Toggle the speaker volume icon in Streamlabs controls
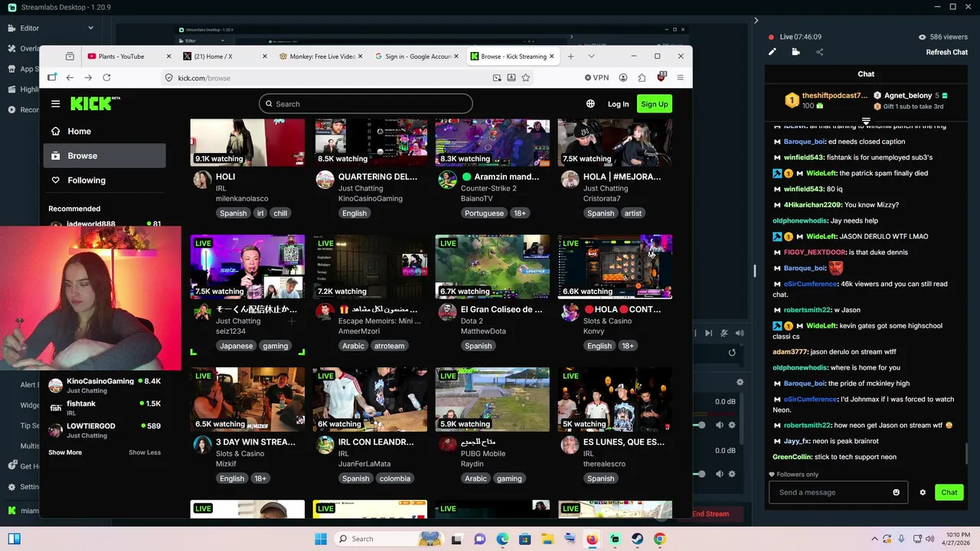The width and height of the screenshot is (980, 551). tap(740, 333)
